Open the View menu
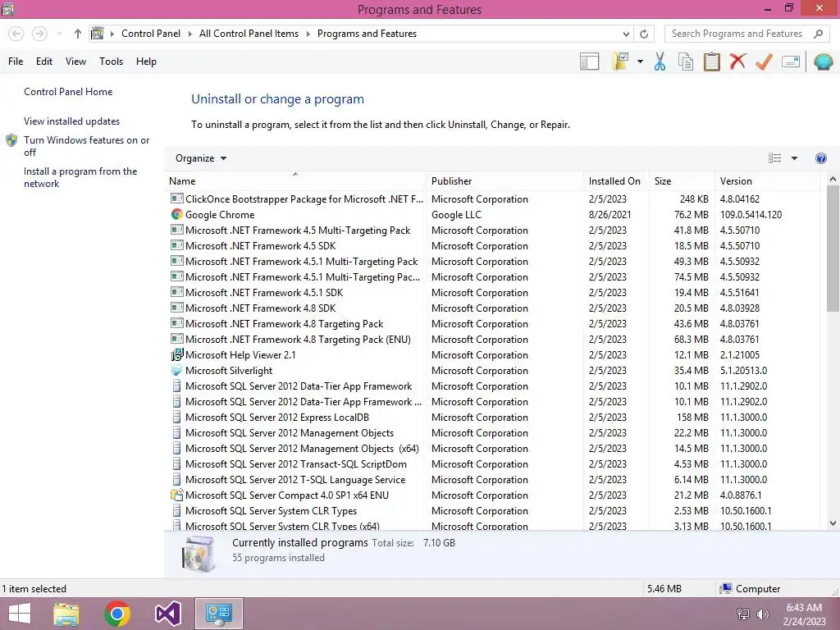 tap(75, 61)
